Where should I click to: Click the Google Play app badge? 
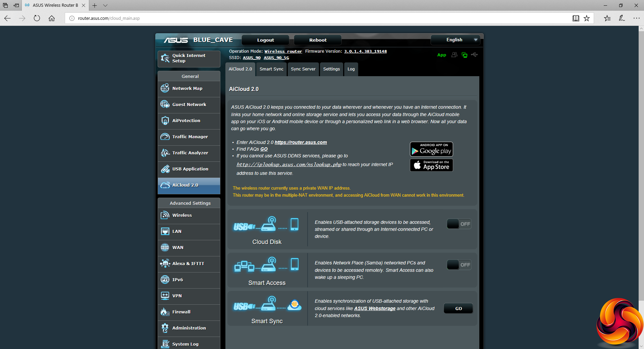(431, 149)
